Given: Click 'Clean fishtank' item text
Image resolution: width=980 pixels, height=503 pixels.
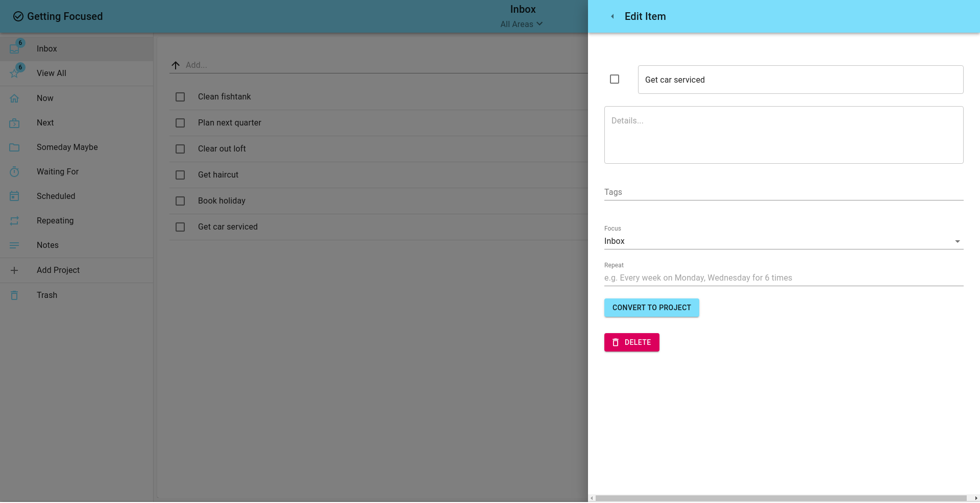Looking at the screenshot, I should (225, 97).
